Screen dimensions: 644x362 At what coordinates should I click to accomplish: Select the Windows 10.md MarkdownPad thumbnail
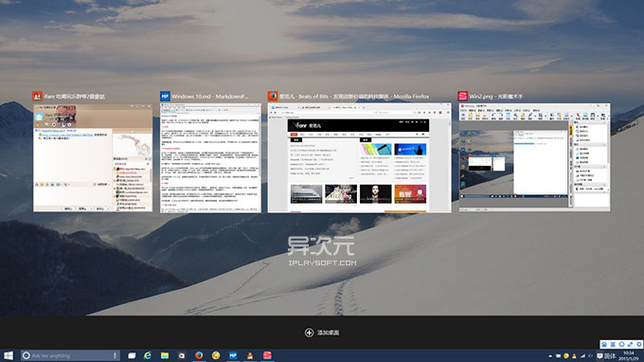(x=210, y=157)
